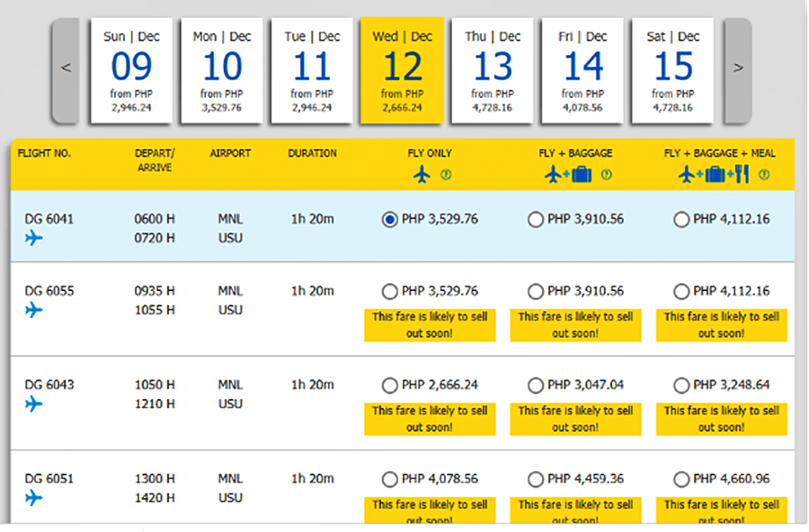Viewport: 809px width, 532px height.
Task: Click the plane icon in Fly Only header
Action: coord(422,174)
